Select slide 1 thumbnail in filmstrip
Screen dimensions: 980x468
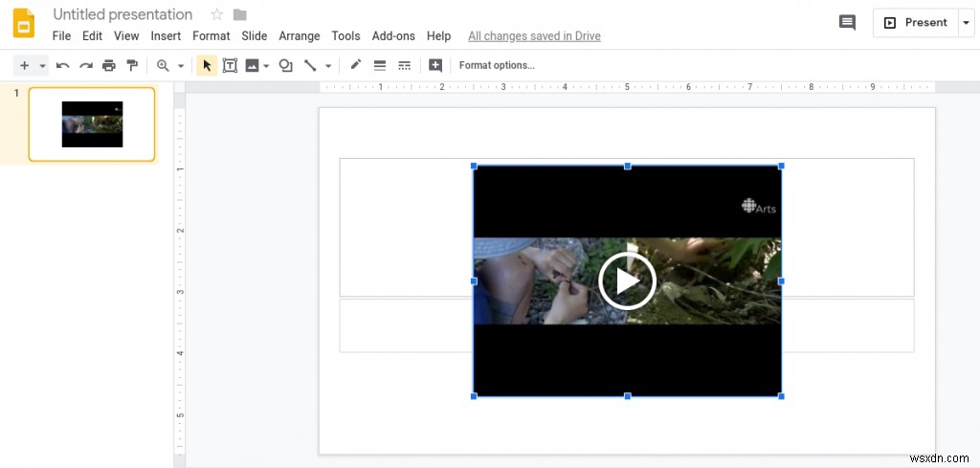click(x=92, y=124)
